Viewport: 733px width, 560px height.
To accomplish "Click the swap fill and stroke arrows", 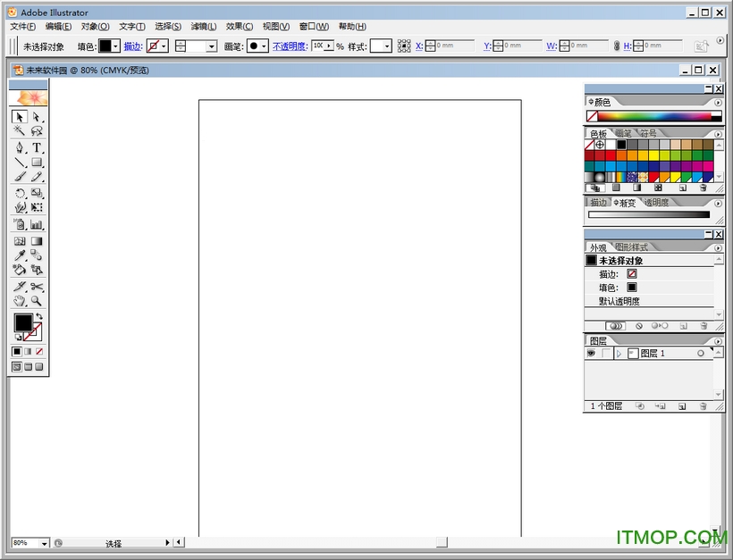I will tap(39, 317).
